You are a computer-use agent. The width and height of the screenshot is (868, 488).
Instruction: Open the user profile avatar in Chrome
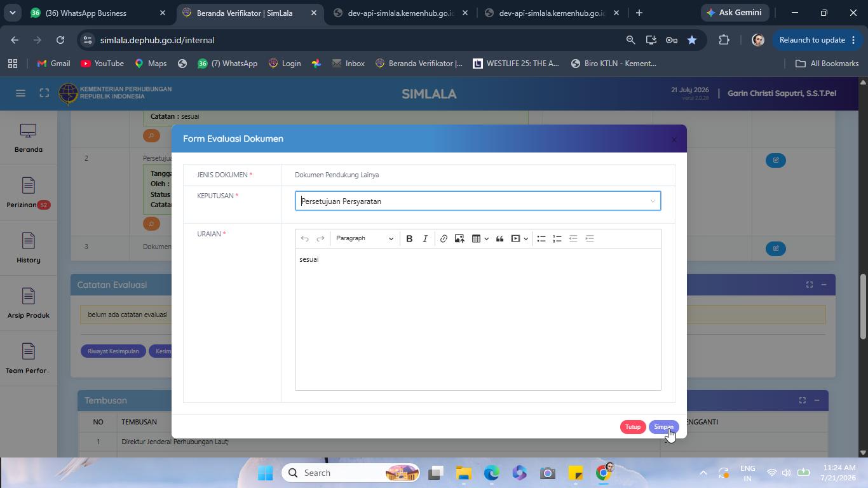(757, 40)
